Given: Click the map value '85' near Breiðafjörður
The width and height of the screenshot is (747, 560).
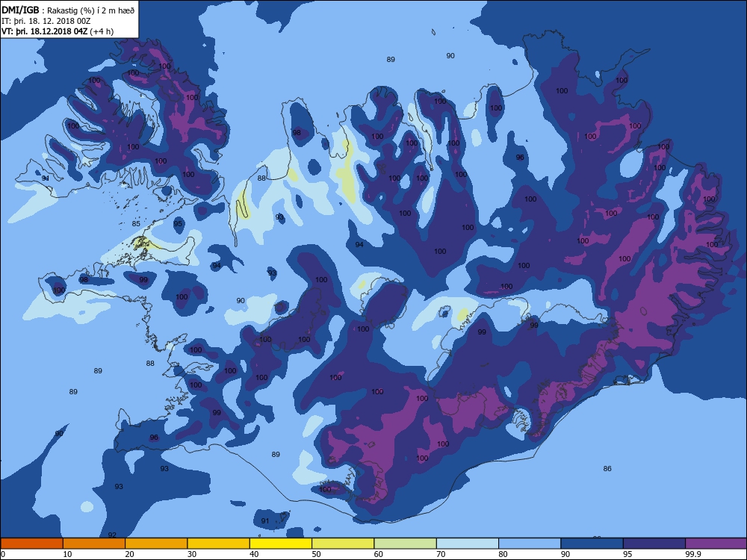Looking at the screenshot, I should (136, 224).
